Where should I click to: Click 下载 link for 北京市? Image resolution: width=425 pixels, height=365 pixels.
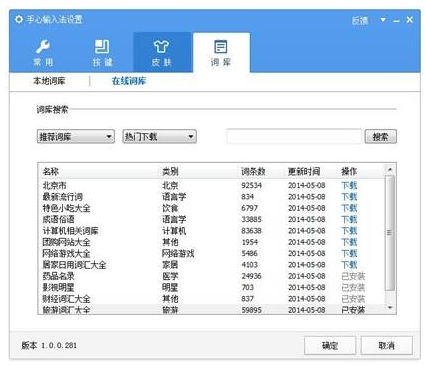pos(349,185)
